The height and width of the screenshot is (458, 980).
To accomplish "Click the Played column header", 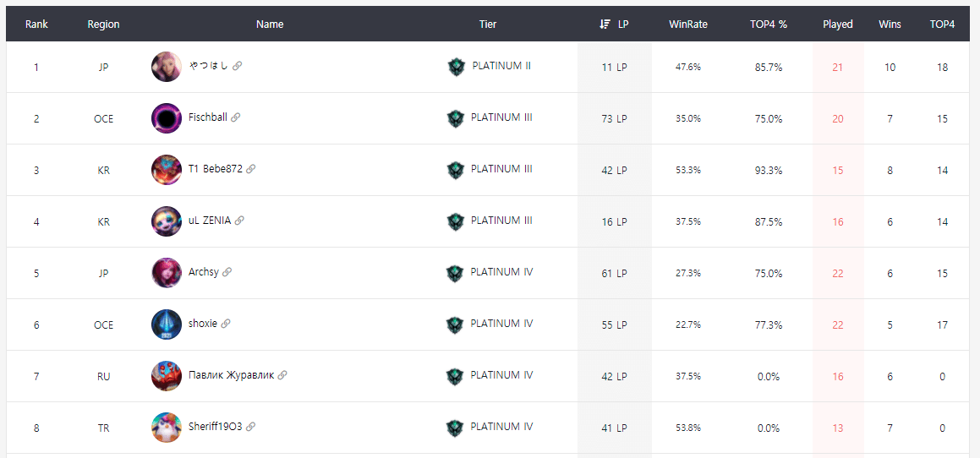I will click(x=837, y=25).
